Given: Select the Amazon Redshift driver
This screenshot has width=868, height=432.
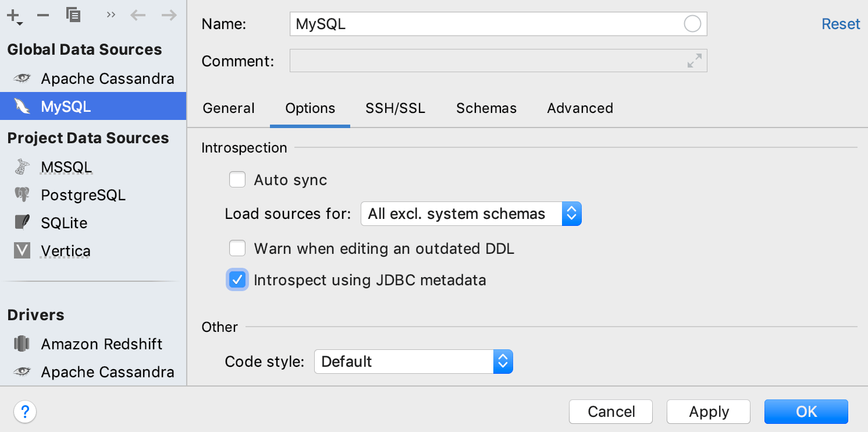Looking at the screenshot, I should pyautogui.click(x=93, y=344).
